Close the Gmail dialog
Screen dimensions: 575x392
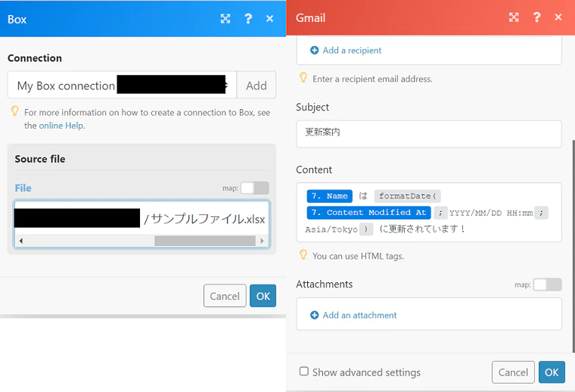[558, 17]
